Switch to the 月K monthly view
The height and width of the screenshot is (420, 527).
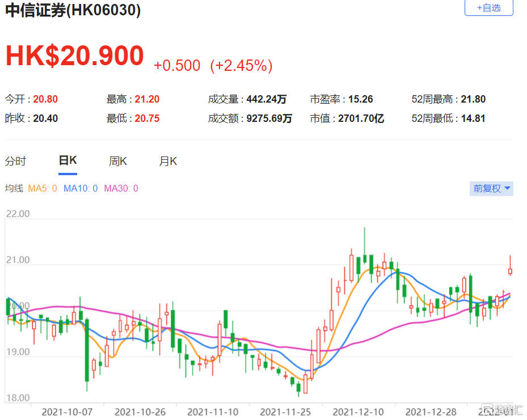167,161
